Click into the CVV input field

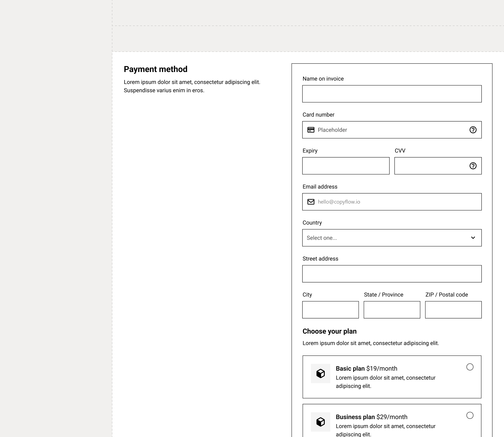438,166
